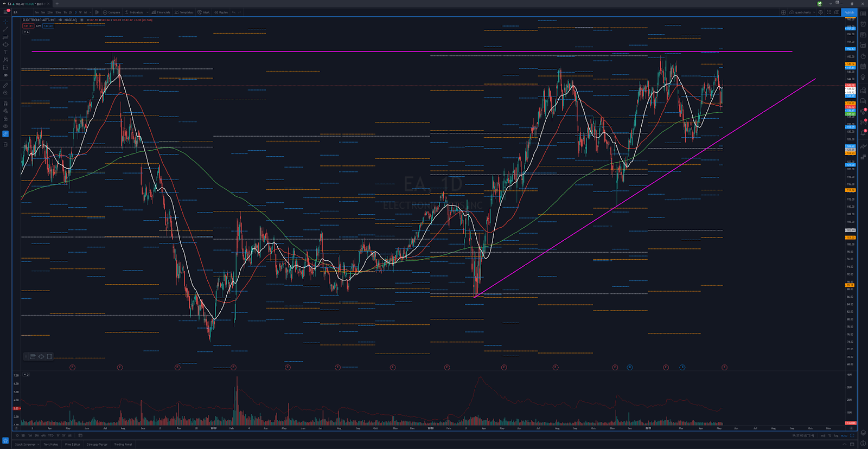The height and width of the screenshot is (449, 868).
Task: Click the last earnings E marker near May 2021
Action: (724, 367)
